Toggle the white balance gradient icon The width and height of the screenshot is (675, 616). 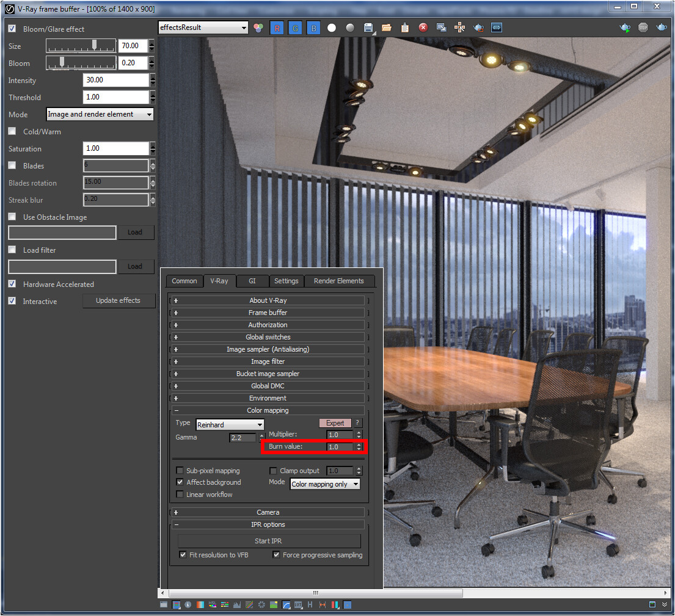coord(200,605)
